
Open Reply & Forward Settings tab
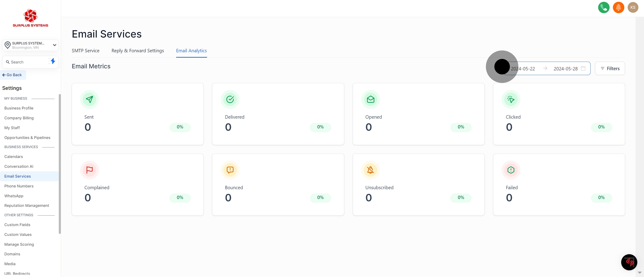point(138,51)
